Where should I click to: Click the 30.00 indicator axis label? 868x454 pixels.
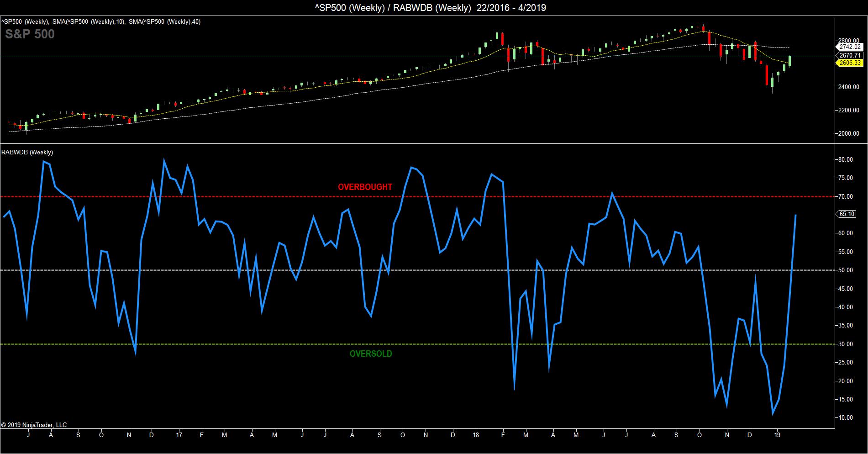846,344
